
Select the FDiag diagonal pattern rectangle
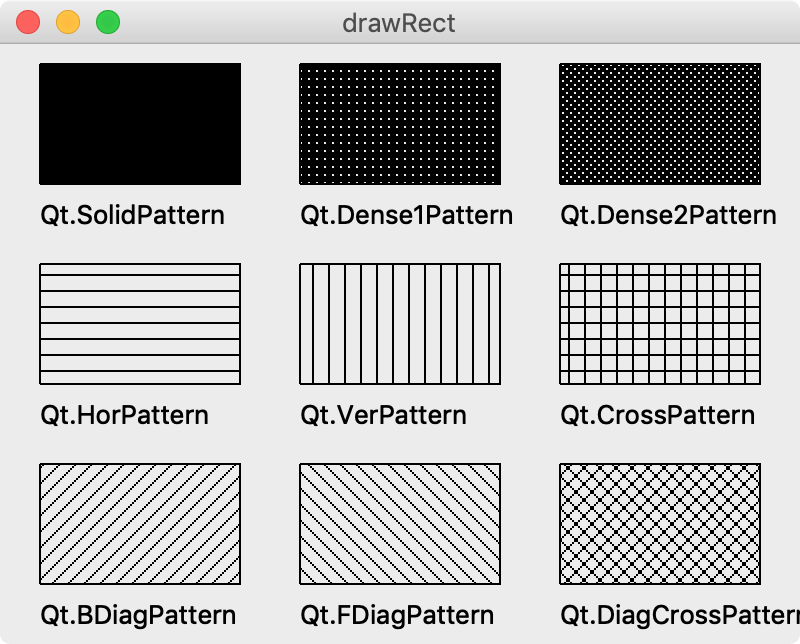(400, 524)
